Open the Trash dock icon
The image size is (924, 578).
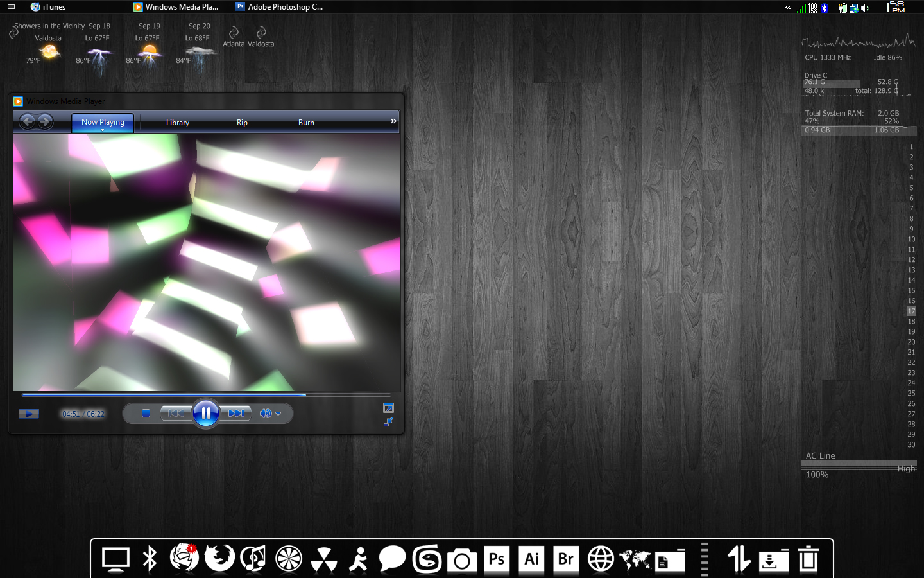[x=809, y=559]
